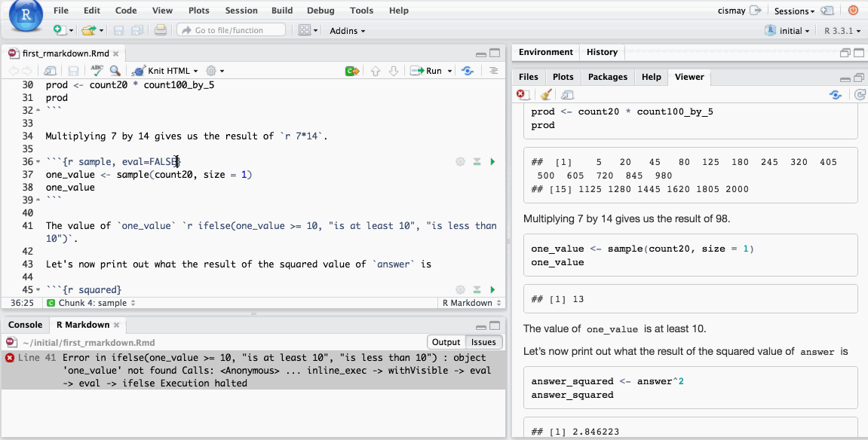Open the Addins dropdown
The image size is (868, 440).
click(x=347, y=31)
